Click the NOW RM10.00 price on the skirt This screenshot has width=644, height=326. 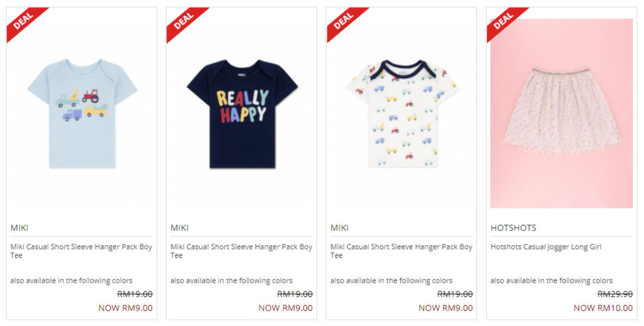(604, 308)
